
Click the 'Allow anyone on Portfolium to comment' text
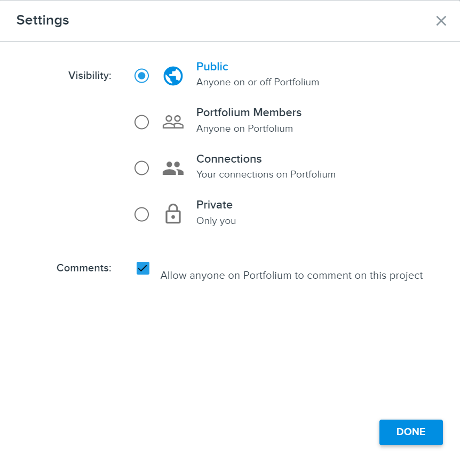[x=292, y=276]
